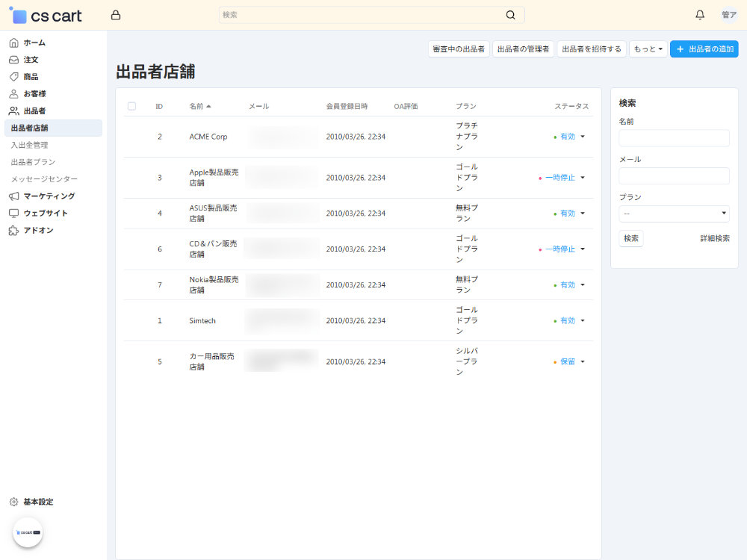Tick the select-all checkbox in table header
This screenshot has height=560, width=747.
[x=131, y=106]
